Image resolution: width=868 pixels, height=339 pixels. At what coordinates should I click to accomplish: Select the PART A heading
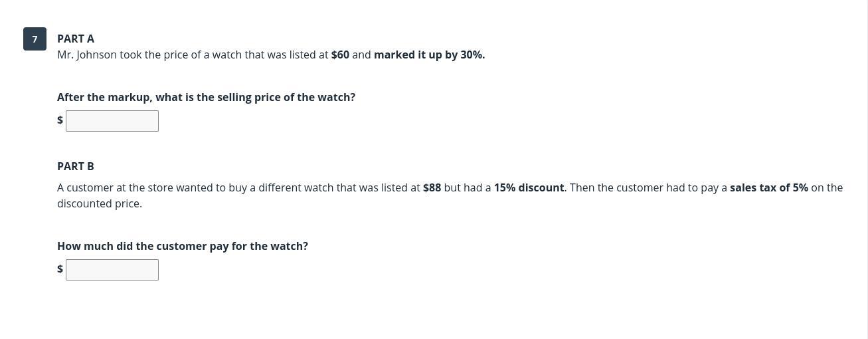click(x=76, y=39)
